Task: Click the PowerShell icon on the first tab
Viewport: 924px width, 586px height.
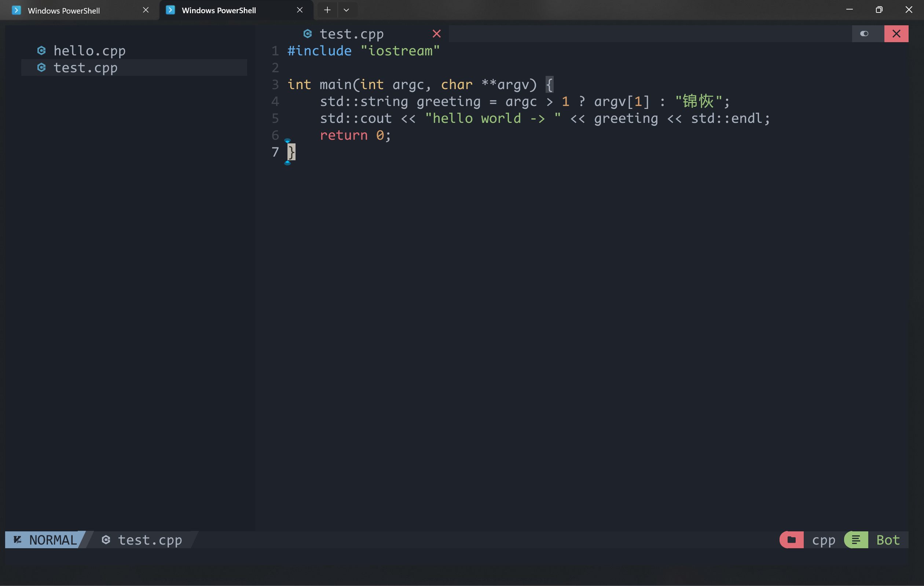Action: tap(16, 10)
